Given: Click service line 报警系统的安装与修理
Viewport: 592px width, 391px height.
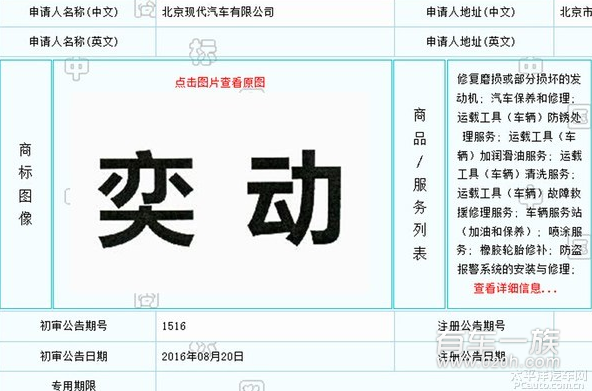Looking at the screenshot, I should 516,269.
